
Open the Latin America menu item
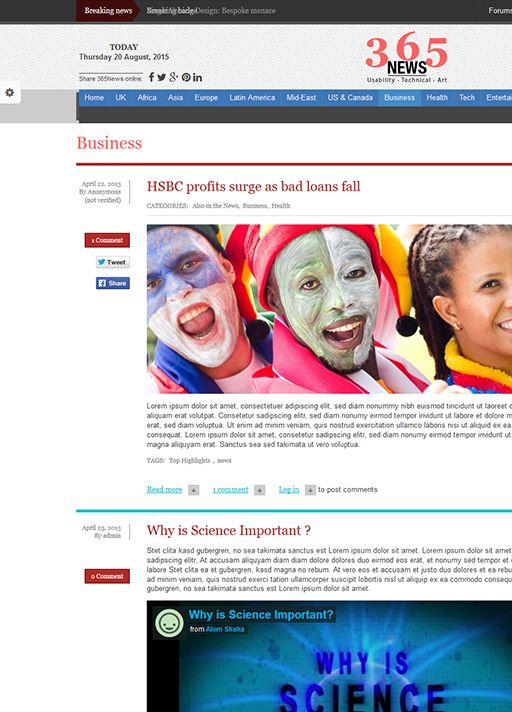pyautogui.click(x=252, y=98)
